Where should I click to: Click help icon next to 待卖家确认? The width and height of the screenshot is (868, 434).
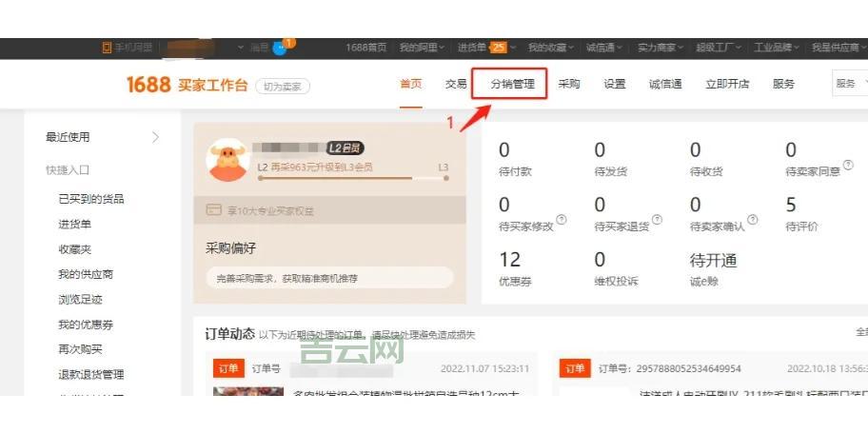click(x=753, y=220)
